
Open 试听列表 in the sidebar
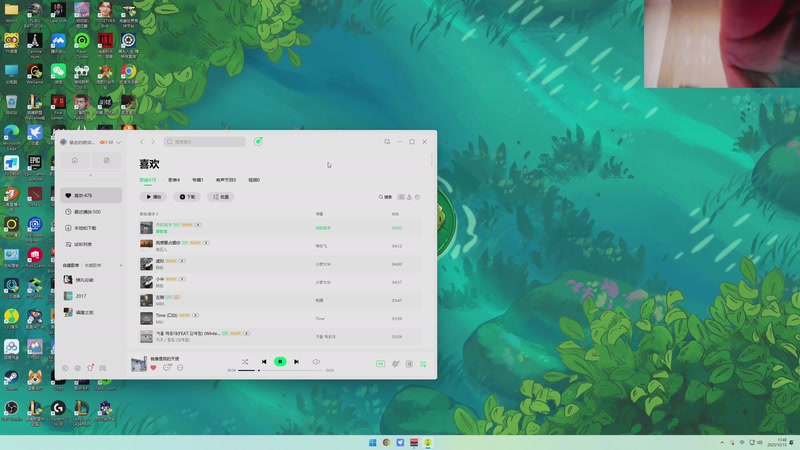pyautogui.click(x=91, y=244)
